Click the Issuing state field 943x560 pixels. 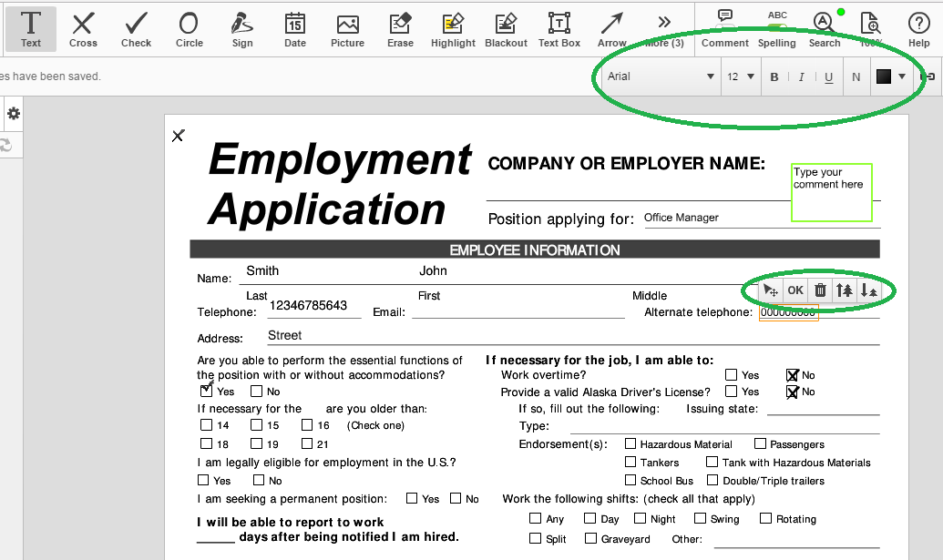coord(824,409)
